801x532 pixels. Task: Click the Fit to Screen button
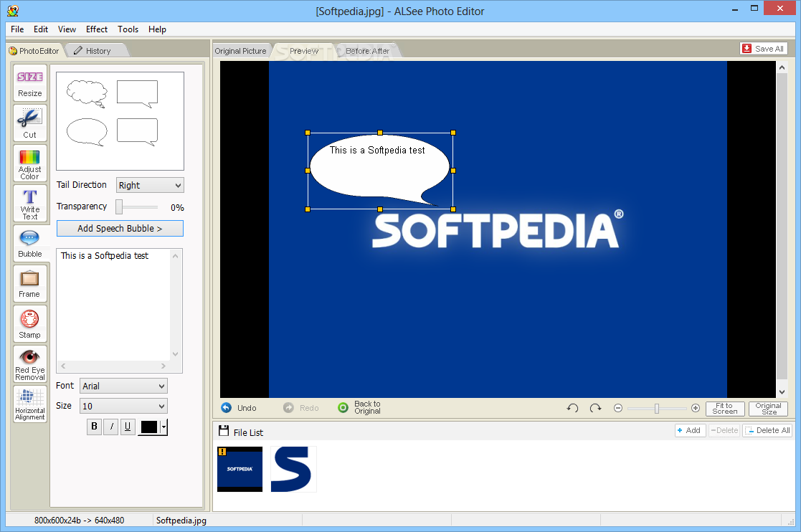pyautogui.click(x=725, y=409)
